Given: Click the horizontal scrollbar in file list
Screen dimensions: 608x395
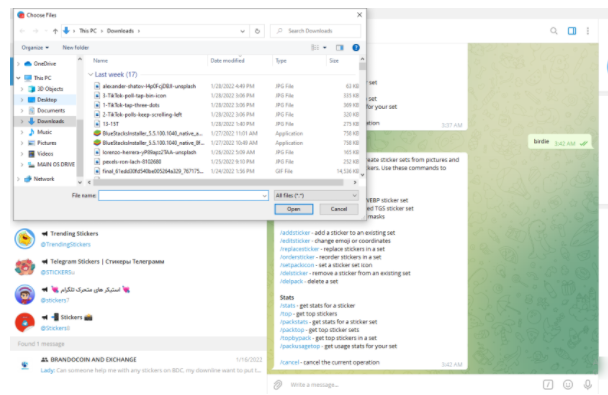Looking at the screenshot, I should pos(218,182).
